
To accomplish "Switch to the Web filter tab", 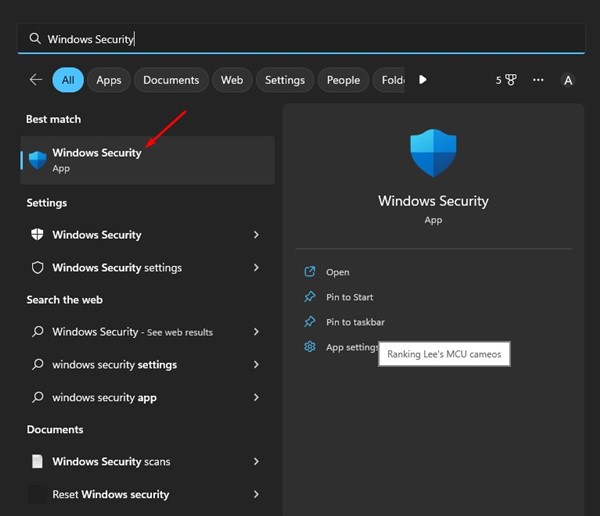I will [232, 80].
